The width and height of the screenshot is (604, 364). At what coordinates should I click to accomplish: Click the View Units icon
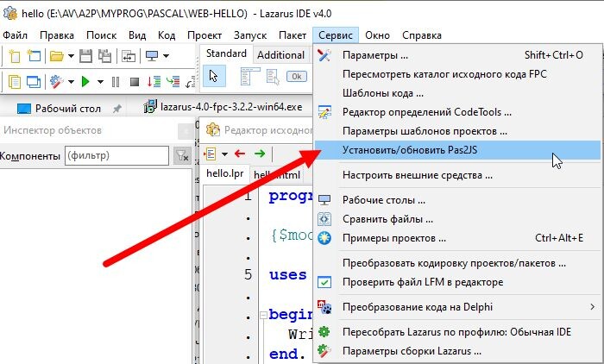(15, 82)
